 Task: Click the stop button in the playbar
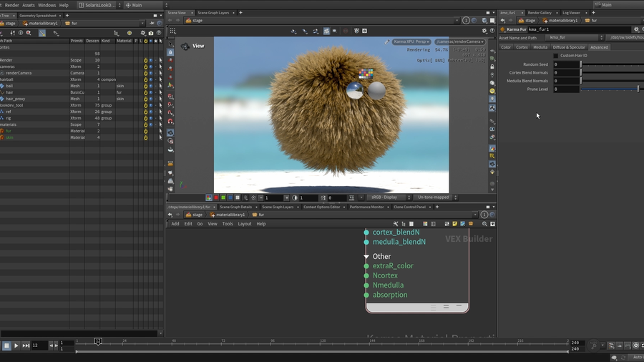[x=6, y=346]
